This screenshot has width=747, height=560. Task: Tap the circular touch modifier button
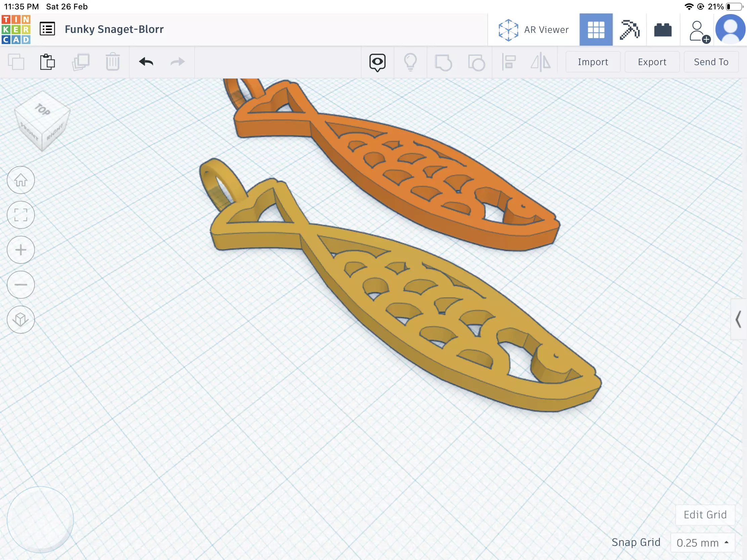pyautogui.click(x=40, y=520)
